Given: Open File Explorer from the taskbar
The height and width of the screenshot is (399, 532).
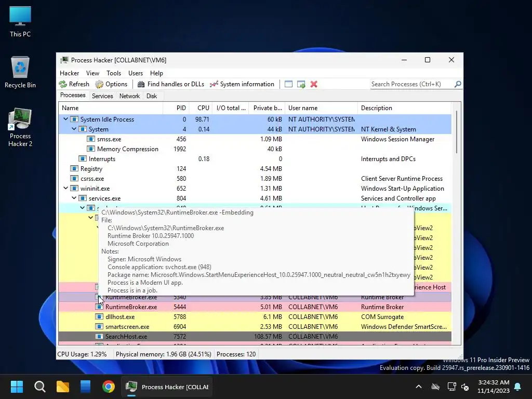Looking at the screenshot, I should [x=63, y=387].
